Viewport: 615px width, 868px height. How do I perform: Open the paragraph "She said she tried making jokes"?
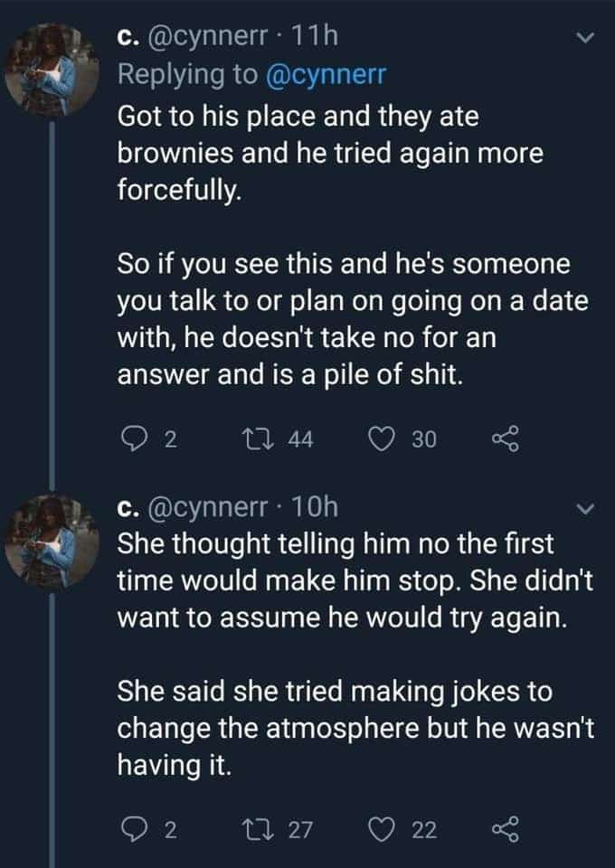coord(353,729)
